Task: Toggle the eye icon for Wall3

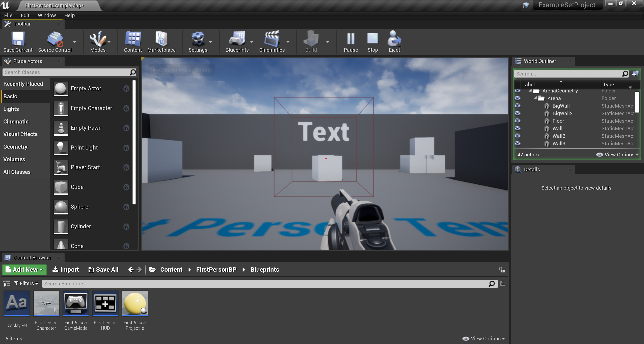Action: tap(517, 143)
